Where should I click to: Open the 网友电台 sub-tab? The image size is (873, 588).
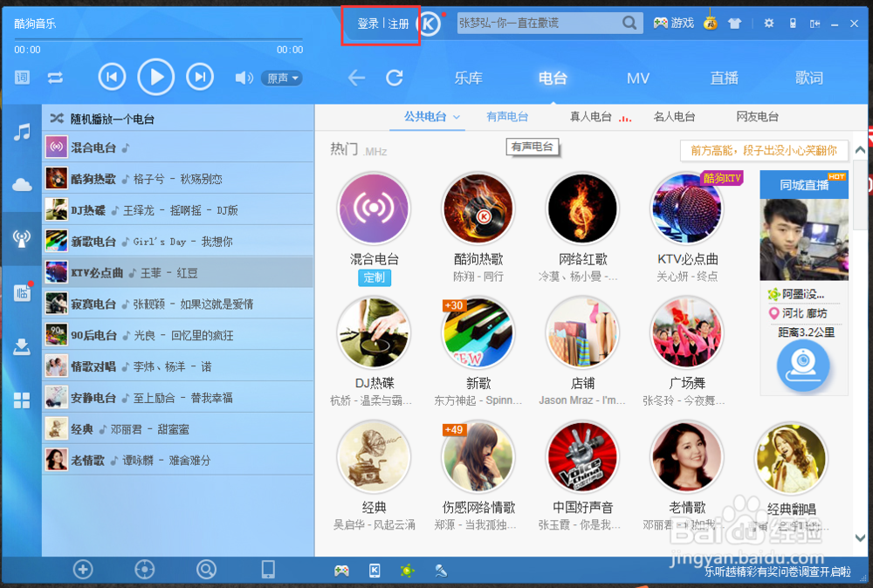point(757,117)
